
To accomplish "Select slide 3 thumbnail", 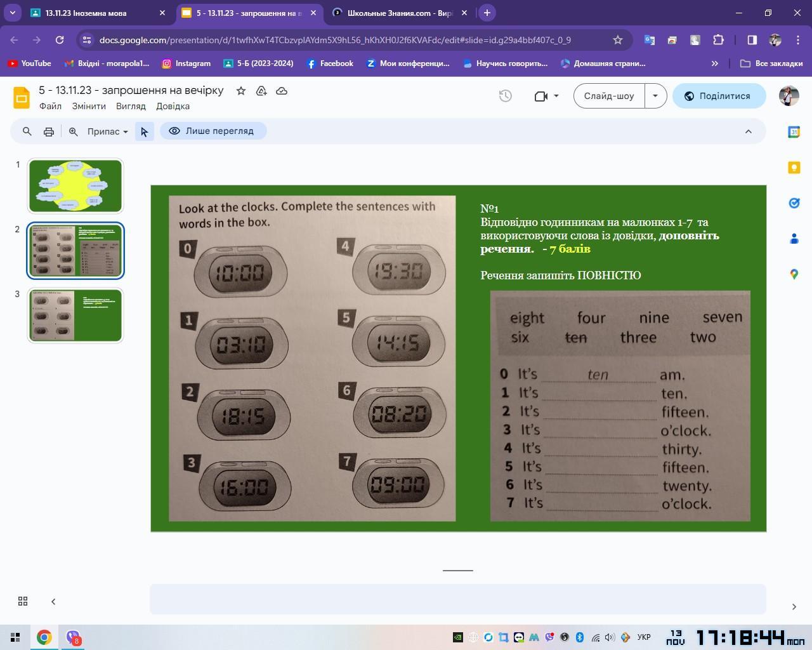I will click(x=75, y=315).
